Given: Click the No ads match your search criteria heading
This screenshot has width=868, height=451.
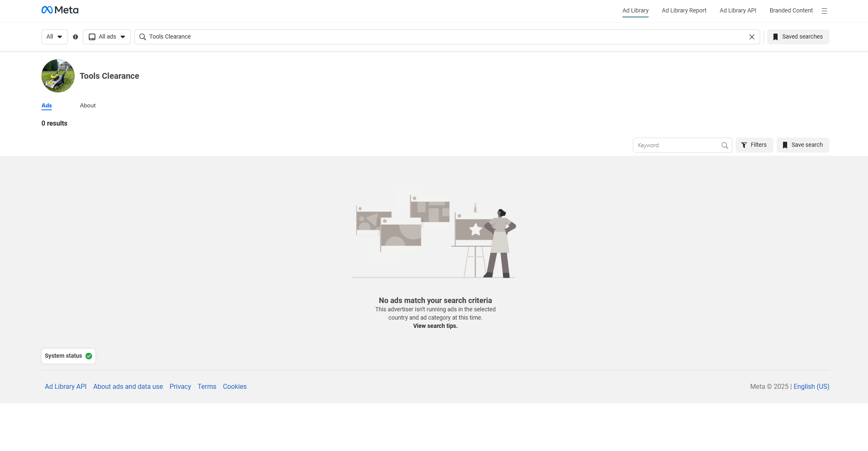Looking at the screenshot, I should (x=435, y=301).
